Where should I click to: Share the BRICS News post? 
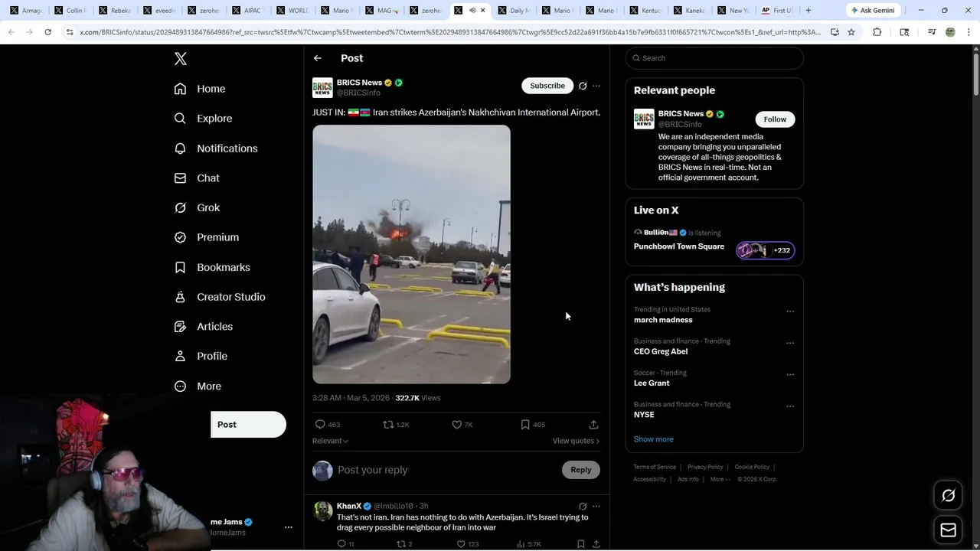point(593,425)
